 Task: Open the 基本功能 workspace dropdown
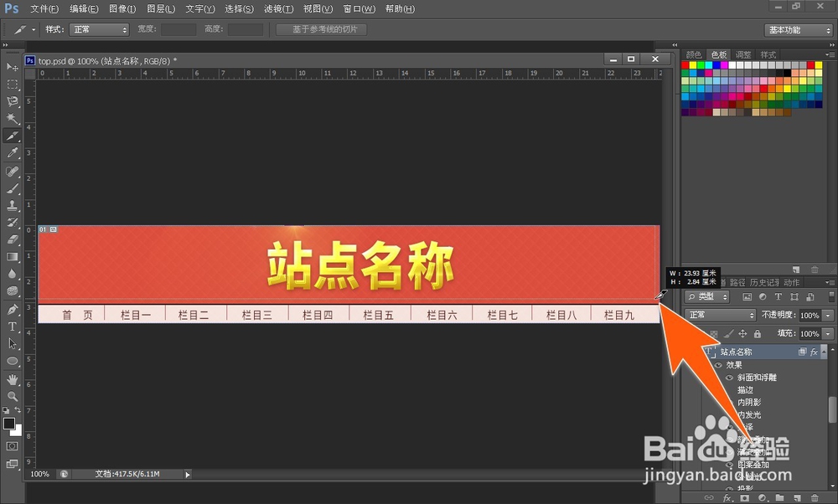(x=799, y=30)
